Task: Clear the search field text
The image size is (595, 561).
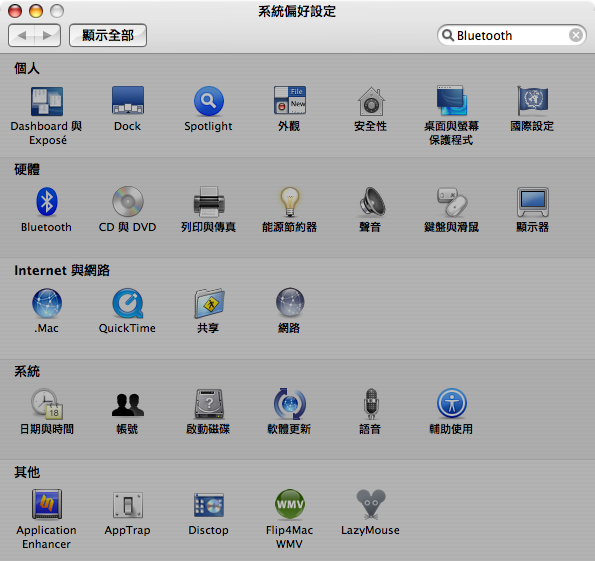Action: pos(576,35)
